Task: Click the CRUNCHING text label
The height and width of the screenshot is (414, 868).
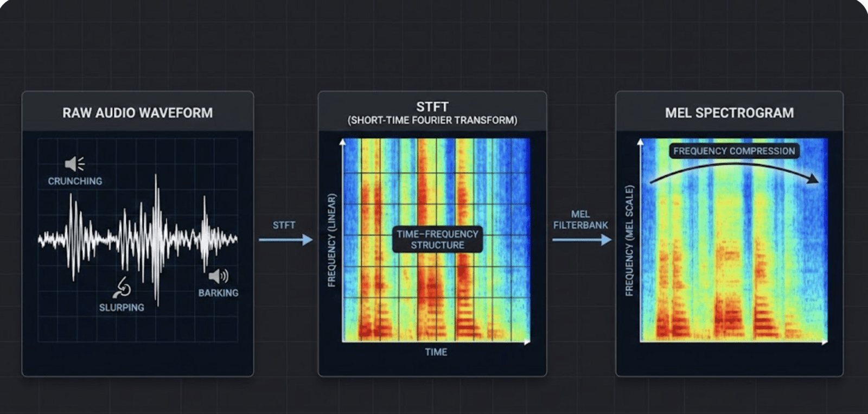Action: [75, 181]
